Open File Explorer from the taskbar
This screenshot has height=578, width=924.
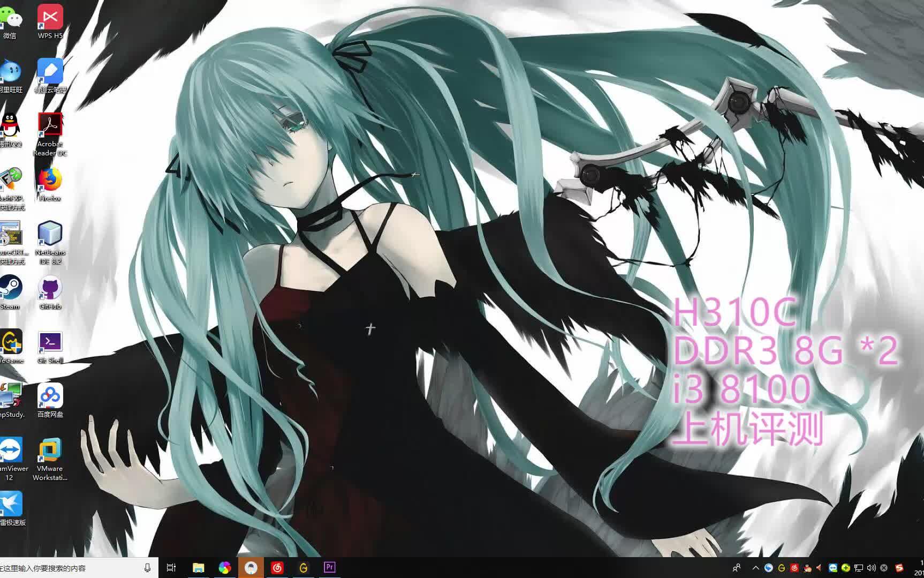(x=199, y=568)
